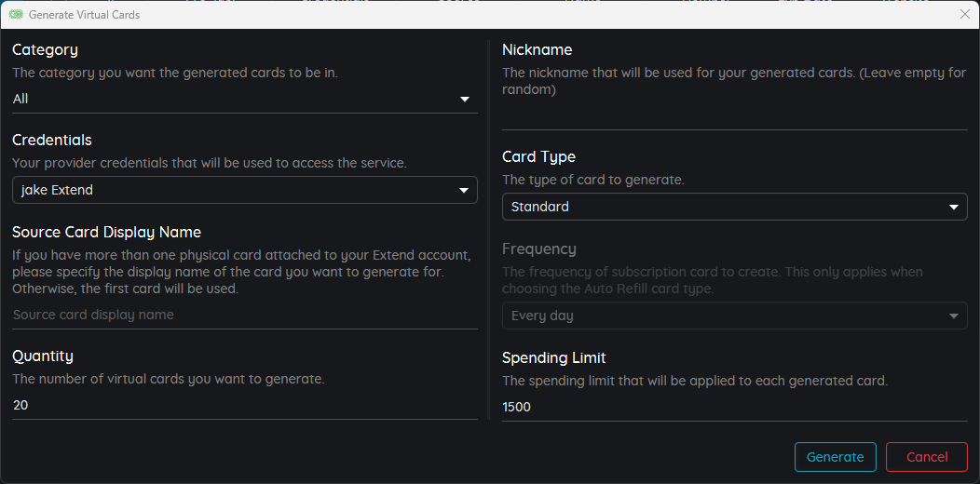Click the green app icon in title bar
Screen dimensions: 980x484
point(16,14)
